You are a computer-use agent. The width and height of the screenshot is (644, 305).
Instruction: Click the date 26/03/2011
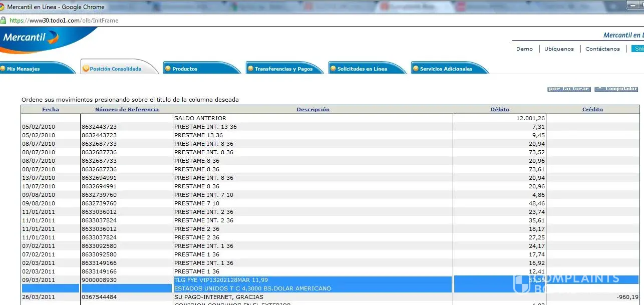(39, 297)
